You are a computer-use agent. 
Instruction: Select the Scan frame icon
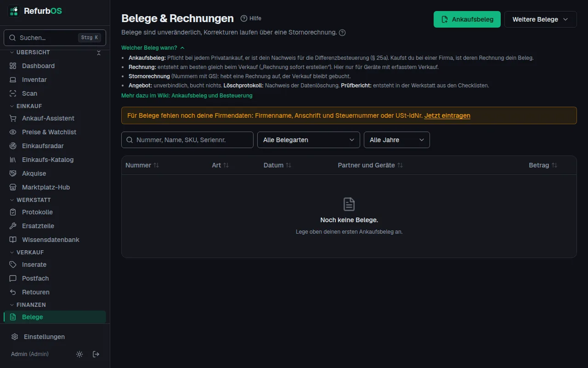pos(13,93)
